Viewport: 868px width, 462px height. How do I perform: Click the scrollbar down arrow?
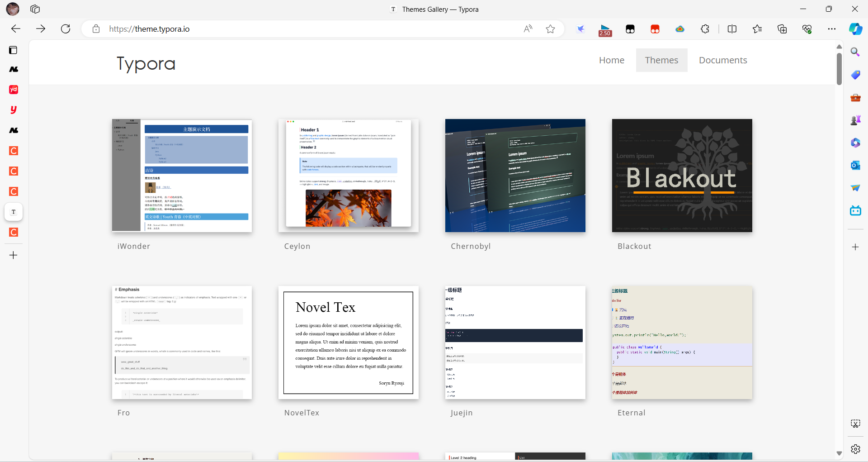(839, 453)
